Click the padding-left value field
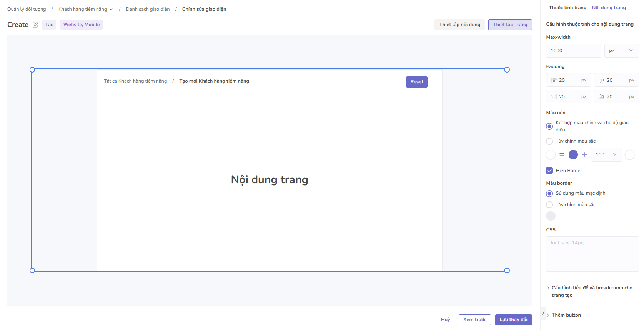The width and height of the screenshot is (644, 330). (x=569, y=80)
